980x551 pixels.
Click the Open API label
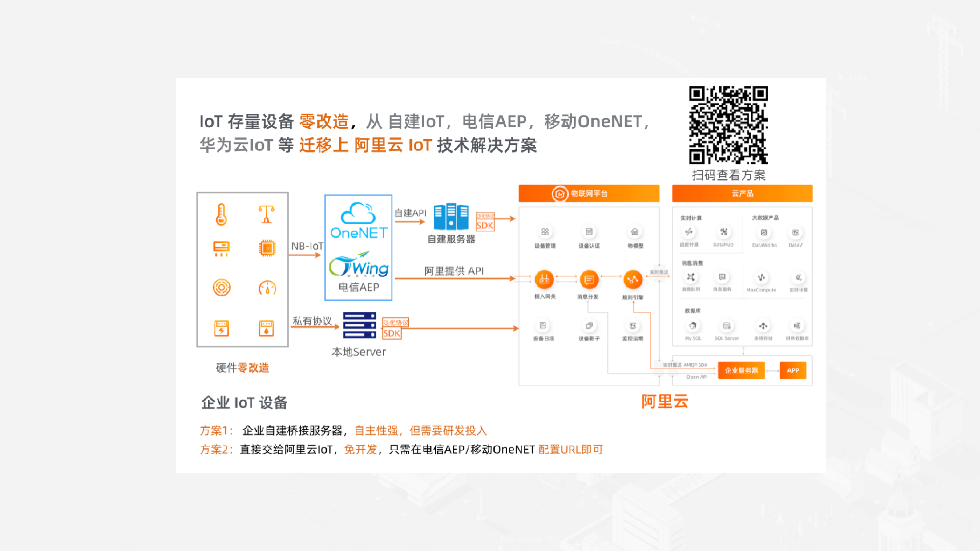696,377
